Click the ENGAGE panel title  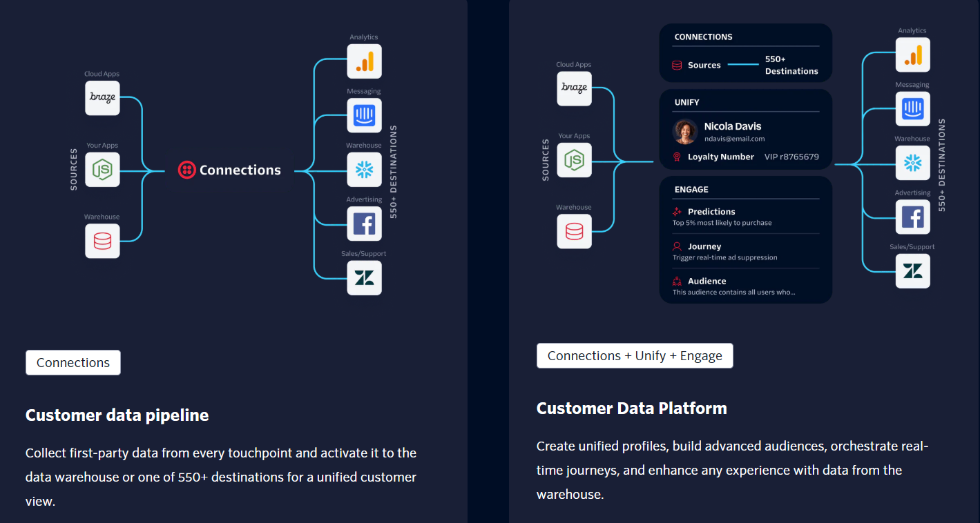coord(691,190)
